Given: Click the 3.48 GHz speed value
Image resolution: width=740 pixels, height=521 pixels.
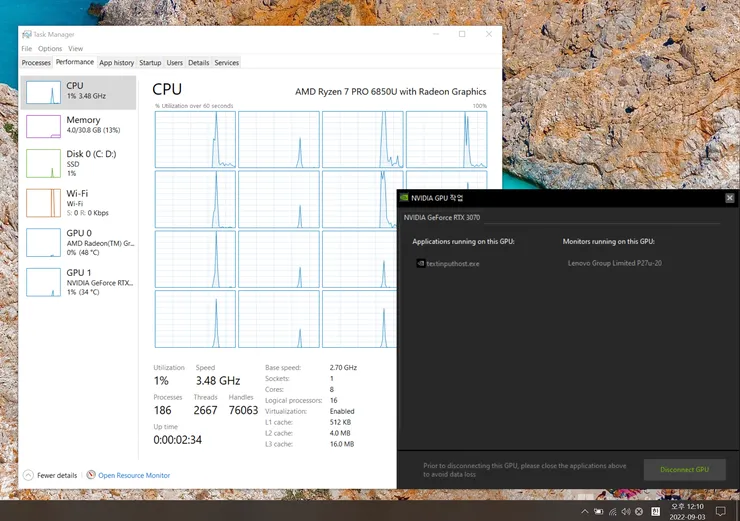Looking at the screenshot, I should point(218,381).
